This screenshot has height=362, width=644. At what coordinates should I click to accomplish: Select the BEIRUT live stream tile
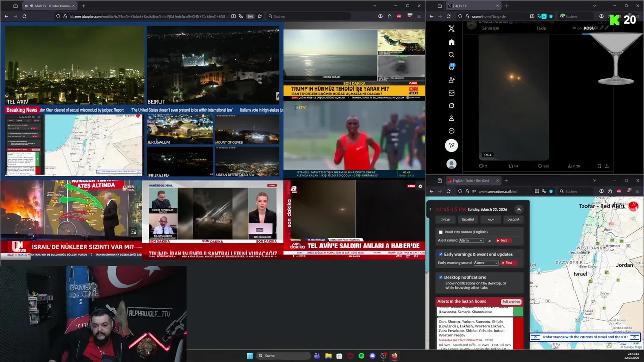[213, 65]
